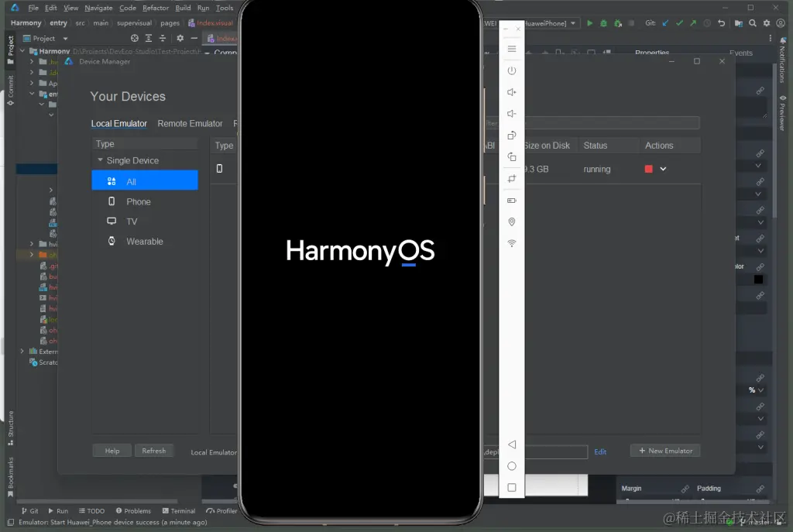The height and width of the screenshot is (532, 793).
Task: Click the New Emulator button
Action: [665, 450]
